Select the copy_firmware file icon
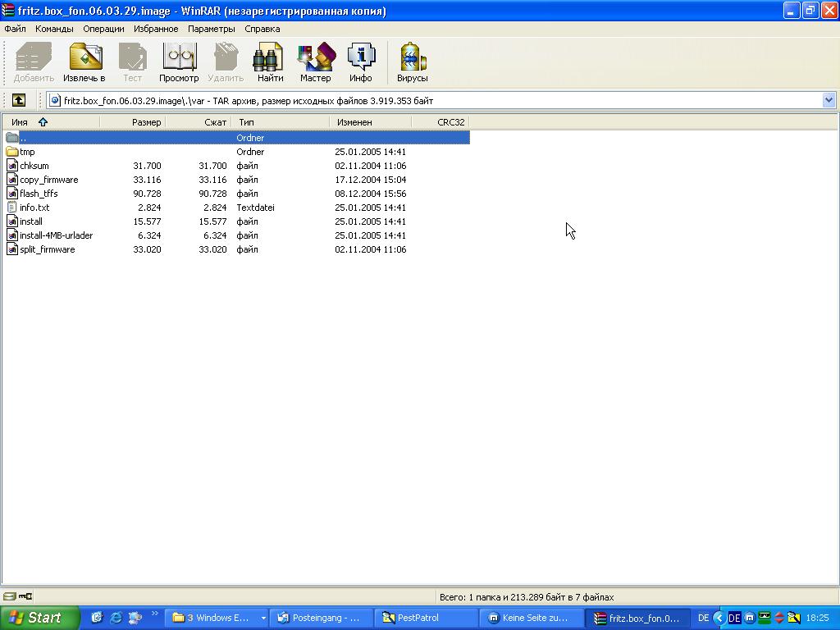Screen dimensions: 840x630 12,180
